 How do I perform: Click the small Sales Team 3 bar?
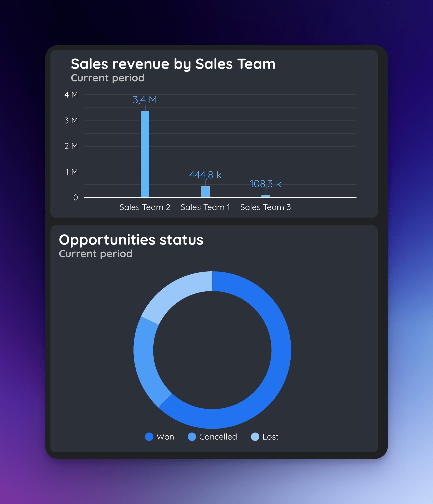[x=266, y=196]
